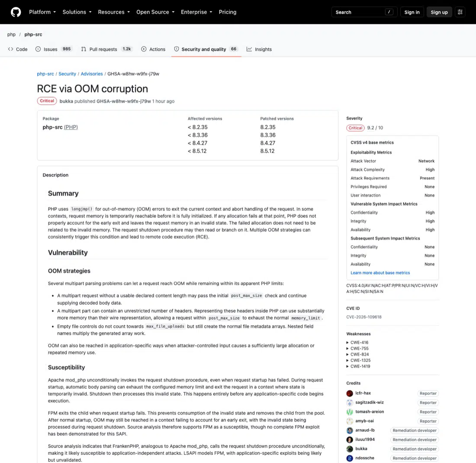The height and width of the screenshot is (463, 476).
Task: Click the Actions play icon
Action: click(x=144, y=49)
